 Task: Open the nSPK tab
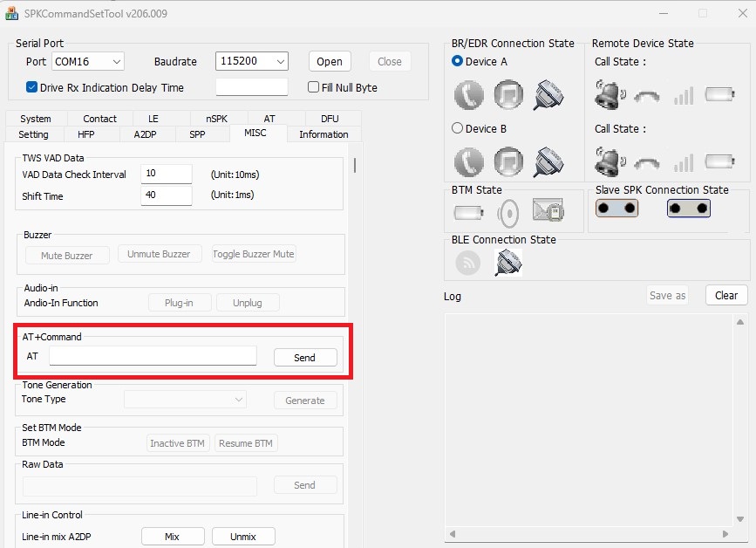(x=216, y=119)
